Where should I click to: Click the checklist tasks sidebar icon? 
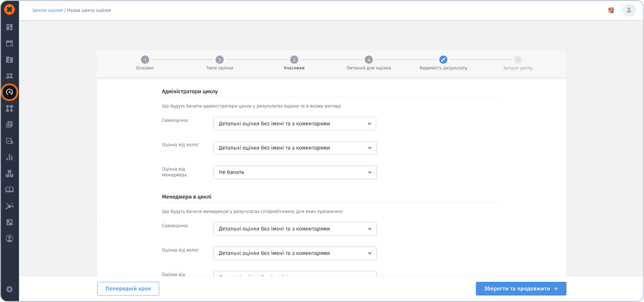(10, 141)
